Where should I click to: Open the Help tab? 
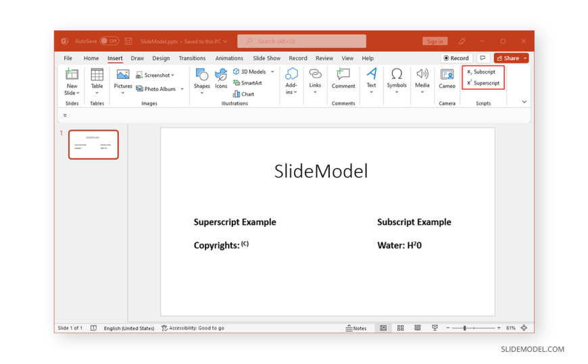[x=368, y=58]
